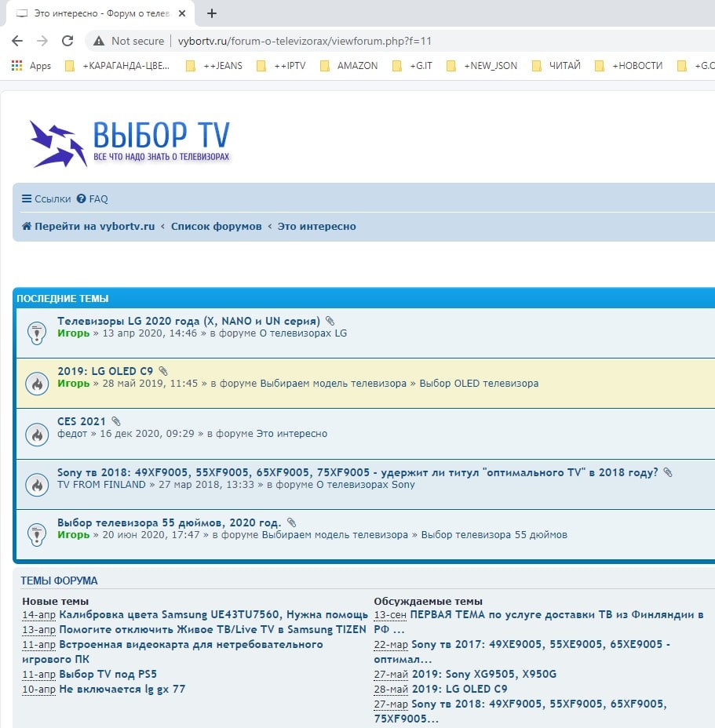The width and height of the screenshot is (715, 728).
Task: Go to Выбор OLED телевизора subforum
Action: (x=479, y=384)
